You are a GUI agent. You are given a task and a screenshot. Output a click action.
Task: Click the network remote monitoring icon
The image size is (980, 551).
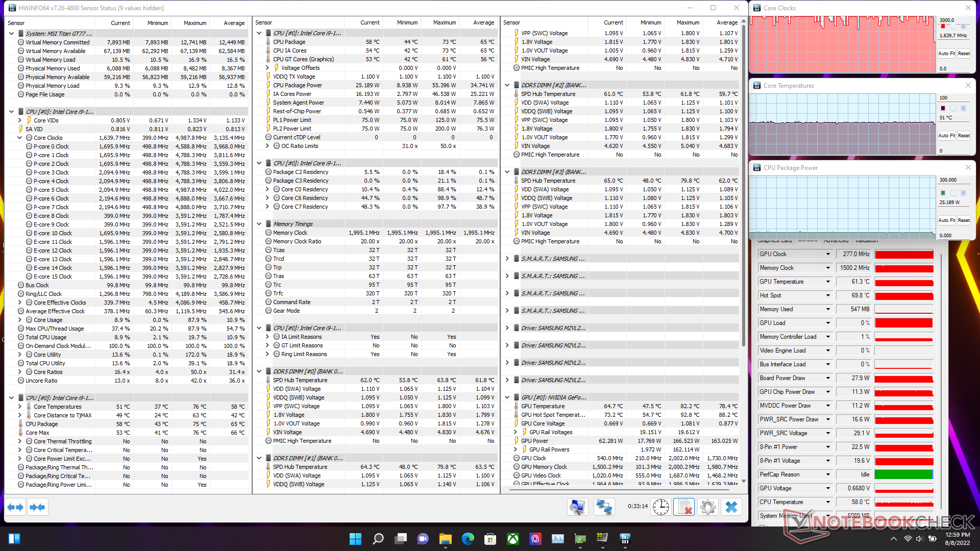pyautogui.click(x=604, y=507)
